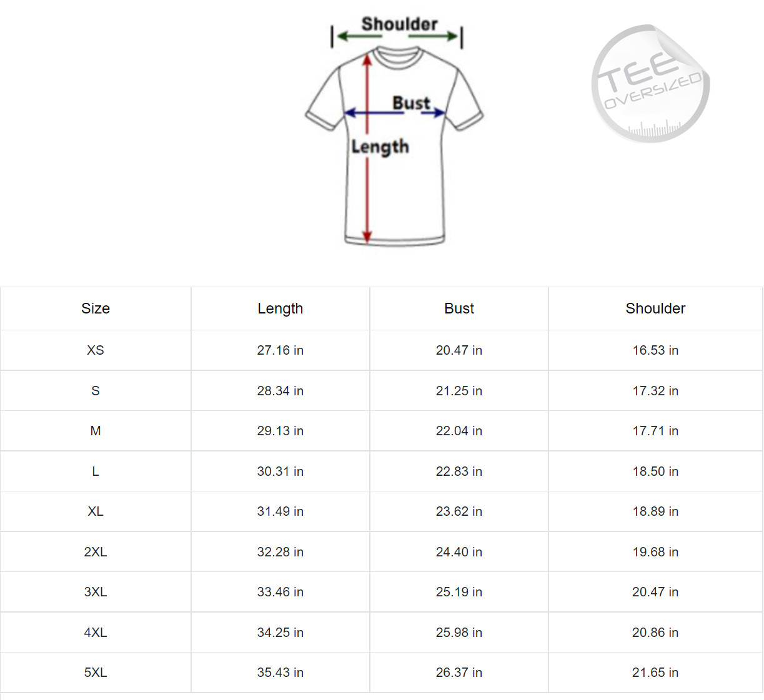Click the XS size row cell
The image size is (764, 700).
[x=96, y=350]
